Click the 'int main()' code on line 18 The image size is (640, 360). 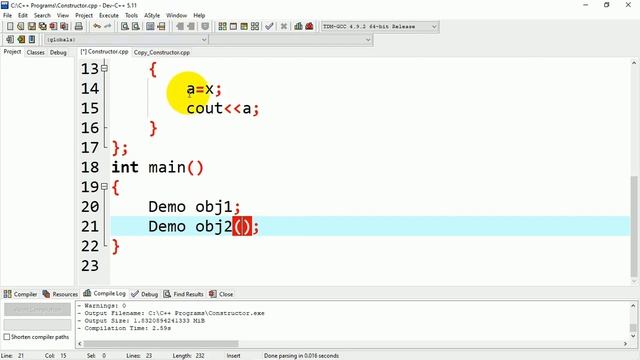[158, 167]
